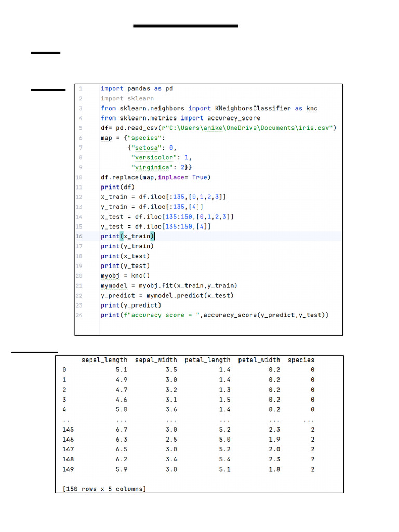The image size is (399, 532).
Task: Click the mymodel = myobj.fit line
Action: pyautogui.click(x=169, y=285)
